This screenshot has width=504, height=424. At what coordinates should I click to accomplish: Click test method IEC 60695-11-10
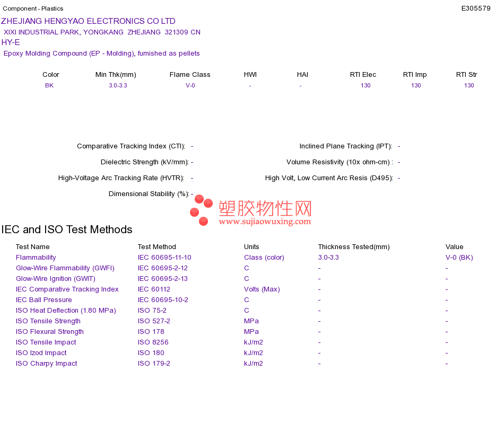coord(164,258)
